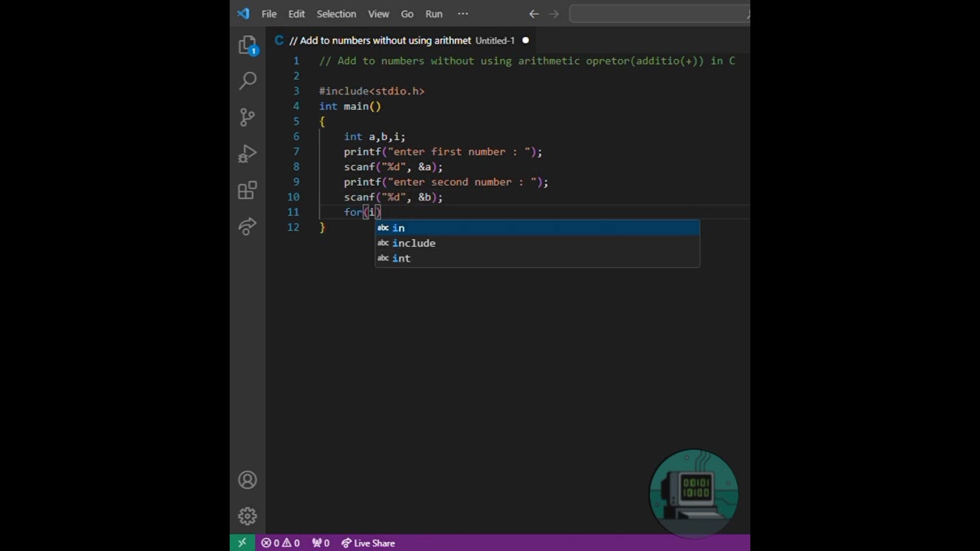Choose the "int" autocomplete suggestion
980x551 pixels.
coord(537,259)
